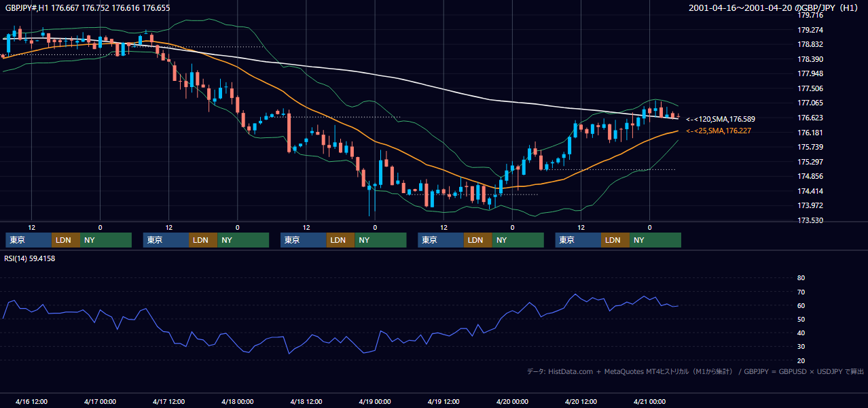Viewport: 868px width, 408px height.
Task: Click price axis value 178.832
Action: coord(810,44)
